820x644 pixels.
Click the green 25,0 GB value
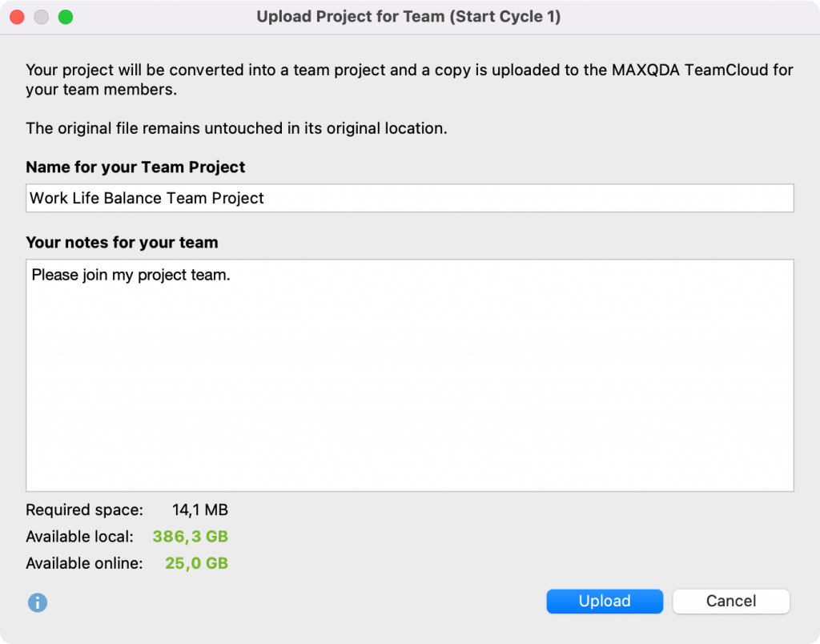197,563
